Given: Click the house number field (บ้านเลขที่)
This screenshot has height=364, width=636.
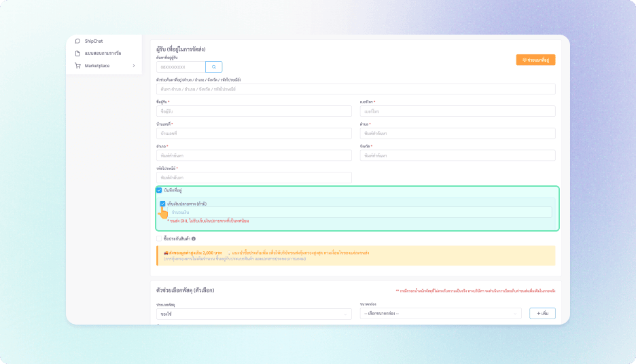Looking at the screenshot, I should coord(254,133).
